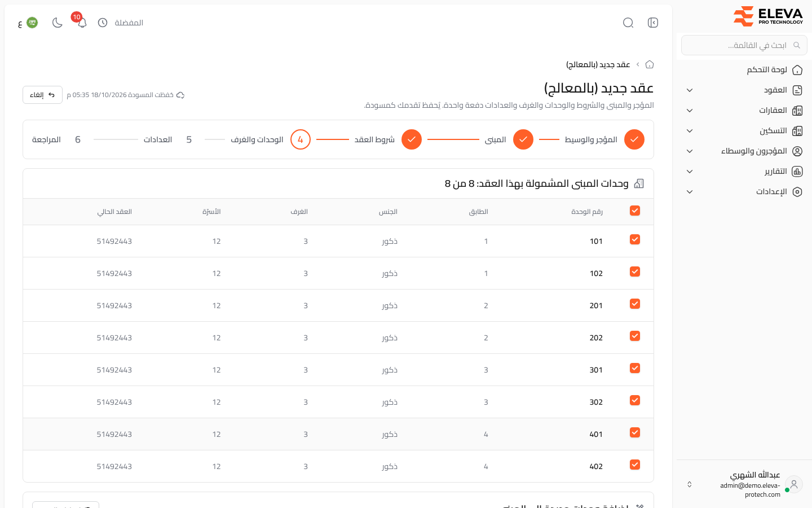Viewport: 812px width, 508px height.
Task: Toggle dark mode with the moon icon
Action: coord(57,23)
